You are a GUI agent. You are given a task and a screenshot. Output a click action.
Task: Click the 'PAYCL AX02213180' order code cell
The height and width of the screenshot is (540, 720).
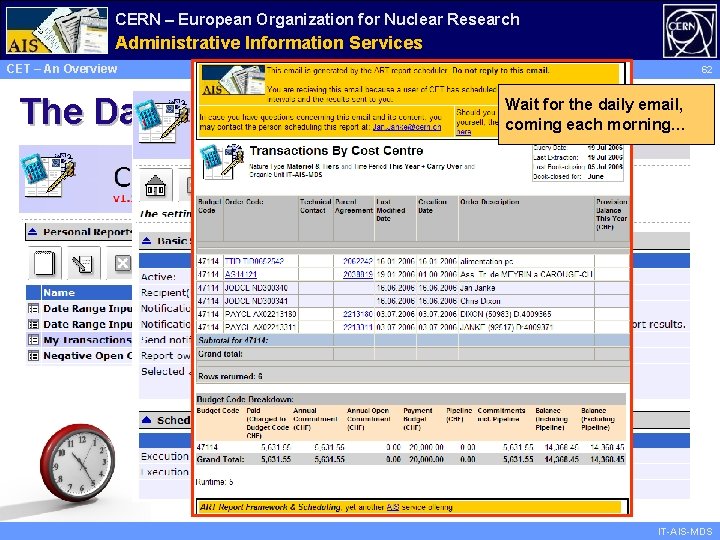(x=260, y=314)
